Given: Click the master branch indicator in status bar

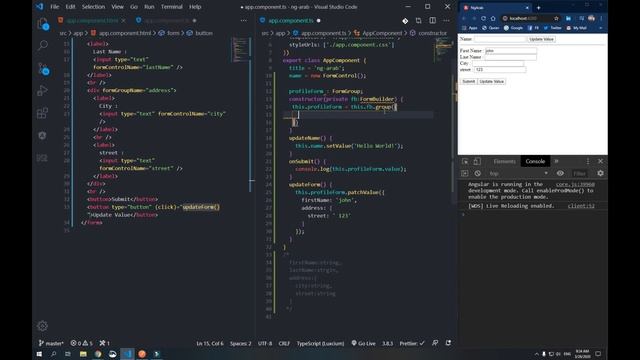Looking at the screenshot, I should point(51,344).
